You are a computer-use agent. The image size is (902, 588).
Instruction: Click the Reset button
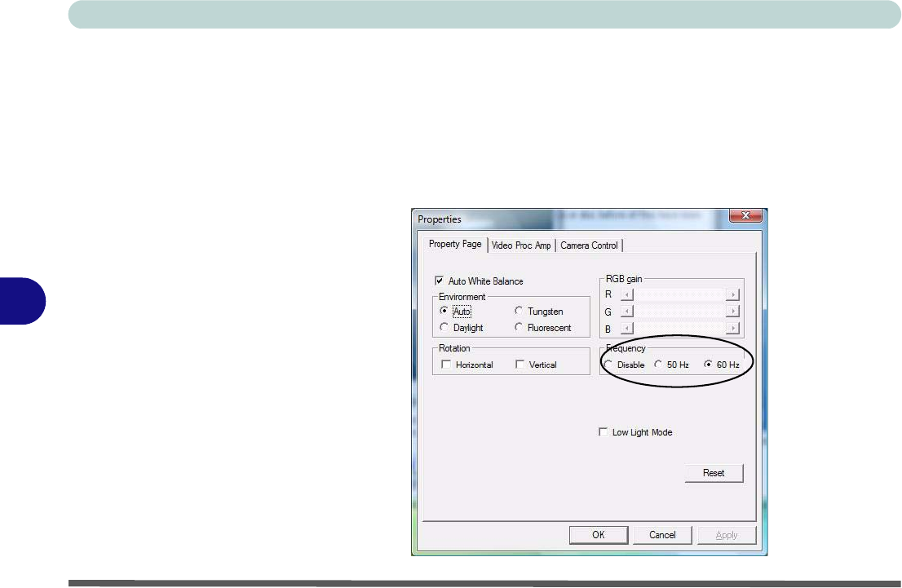click(714, 473)
